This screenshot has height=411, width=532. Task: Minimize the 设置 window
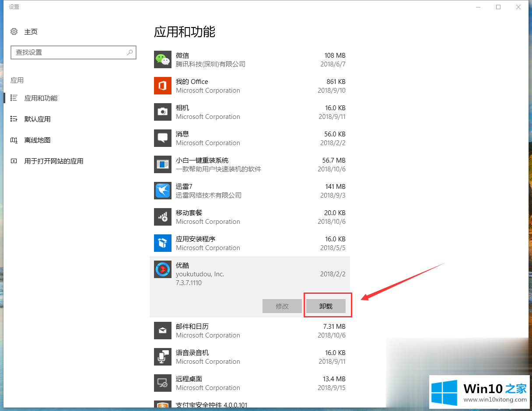point(478,7)
